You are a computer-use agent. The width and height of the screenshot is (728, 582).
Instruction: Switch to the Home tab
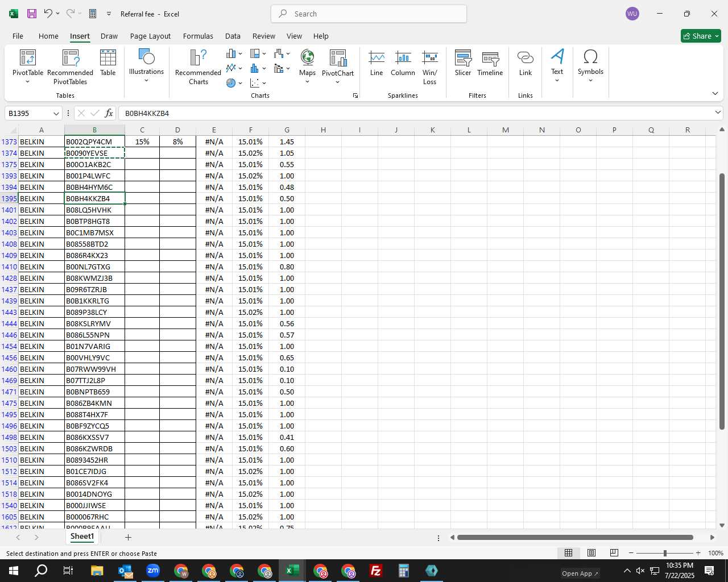pyautogui.click(x=48, y=36)
